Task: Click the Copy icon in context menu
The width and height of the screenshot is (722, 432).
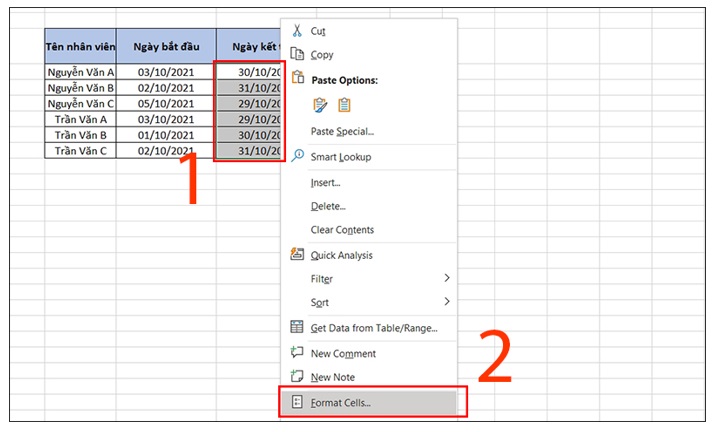Action: tap(297, 54)
